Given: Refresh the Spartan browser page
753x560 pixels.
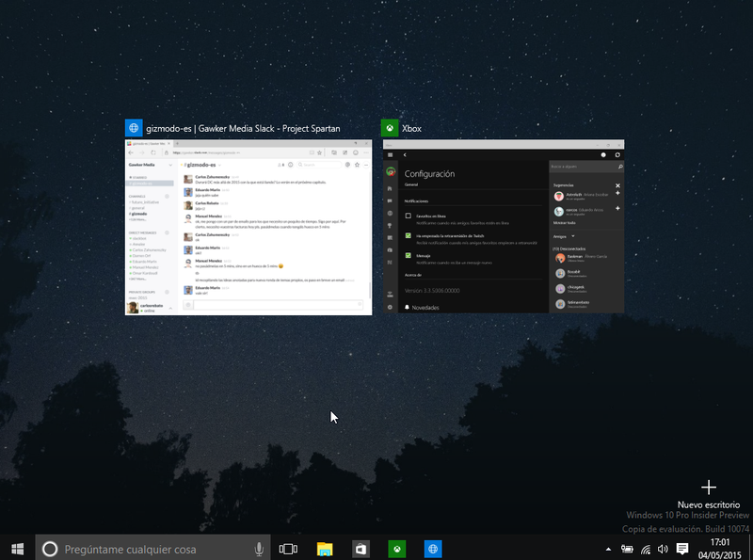Looking at the screenshot, I should point(153,152).
